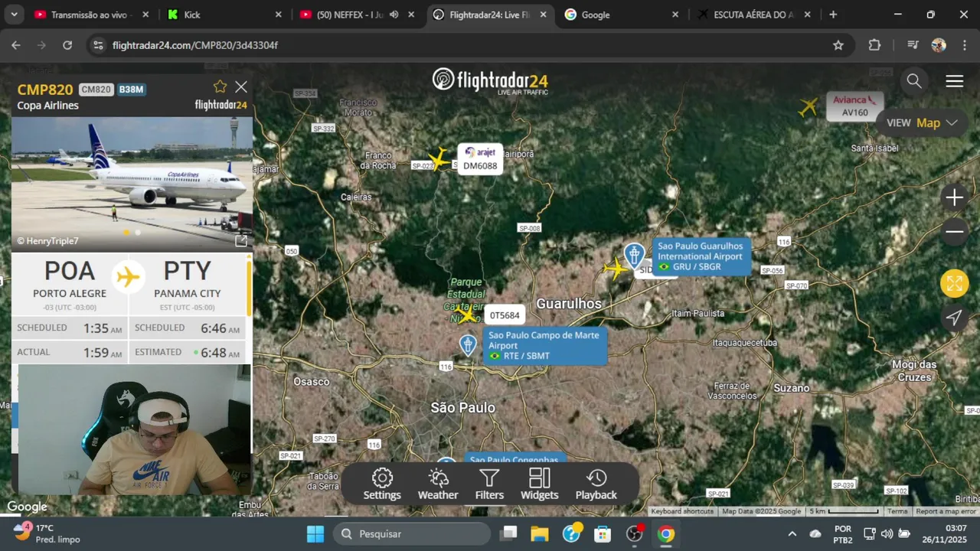The image size is (980, 551).
Task: Click the B38M aircraft type badge
Action: (x=131, y=90)
